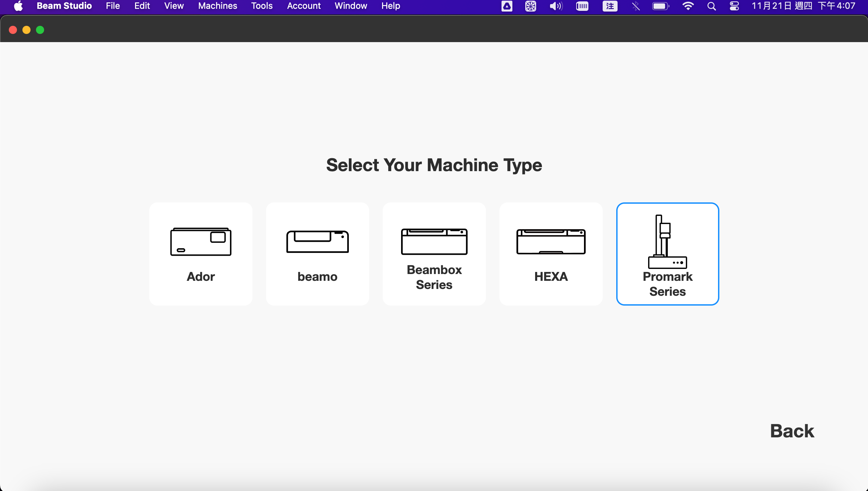
Task: Select the HEXA machine icon
Action: 551,241
